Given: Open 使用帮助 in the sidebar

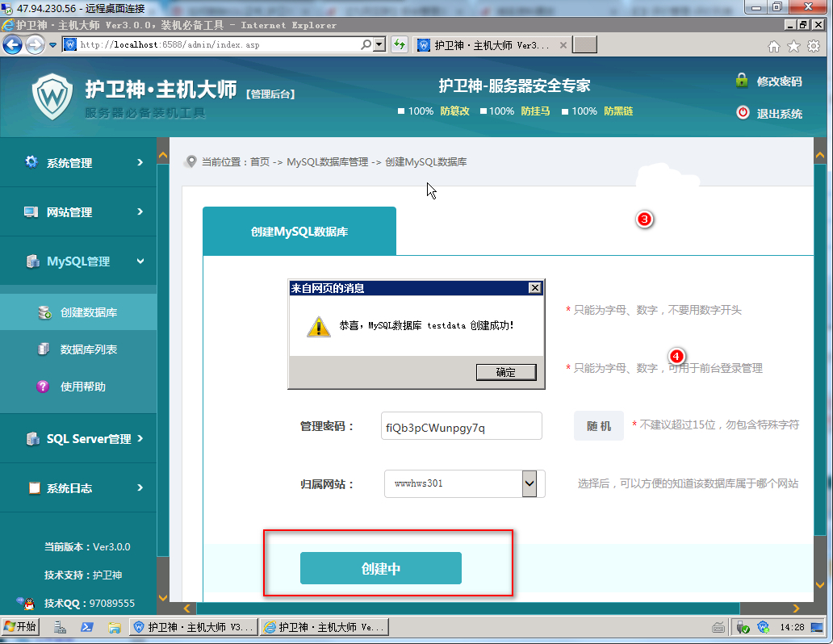Looking at the screenshot, I should pos(82,387).
